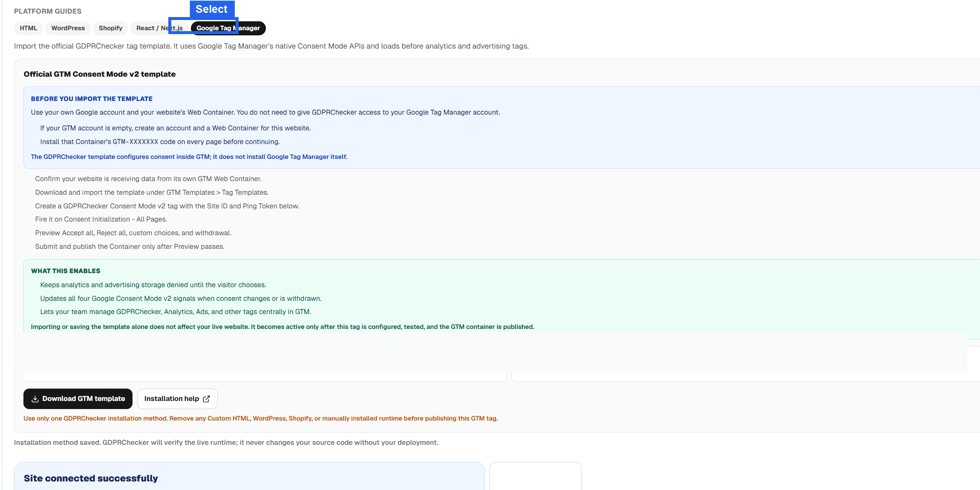Click the line 'Updates all four Google Consent Mode v2 signals'

(x=181, y=299)
